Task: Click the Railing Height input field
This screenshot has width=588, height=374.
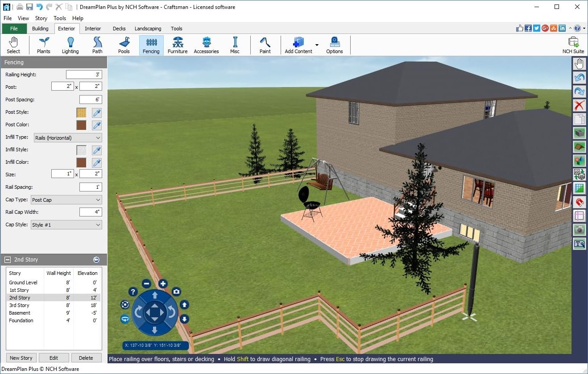Action: click(x=84, y=75)
